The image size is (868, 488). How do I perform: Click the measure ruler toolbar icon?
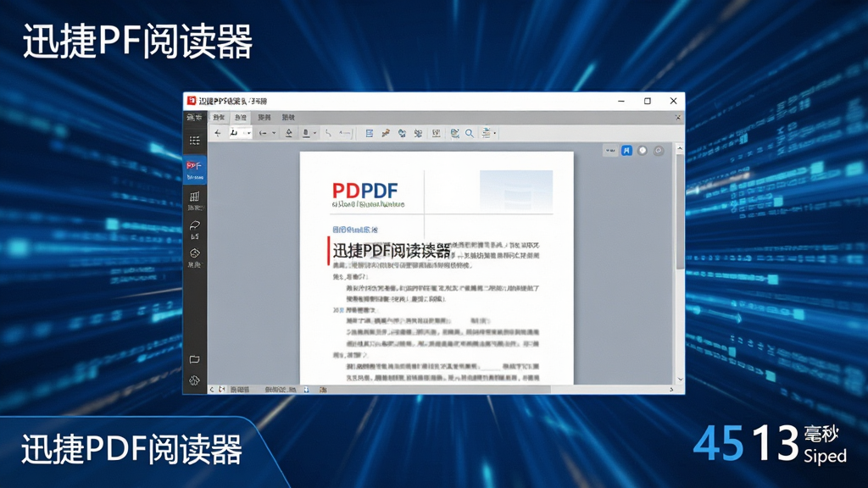pyautogui.click(x=346, y=133)
